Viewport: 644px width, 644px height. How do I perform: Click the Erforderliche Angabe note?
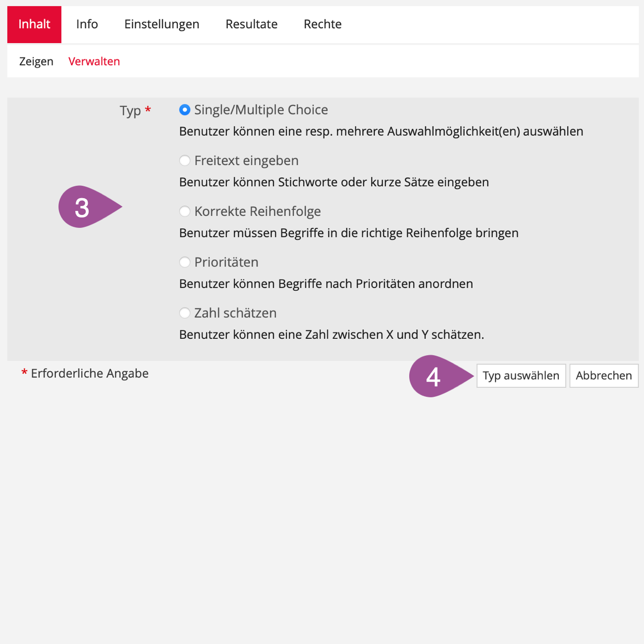click(89, 374)
